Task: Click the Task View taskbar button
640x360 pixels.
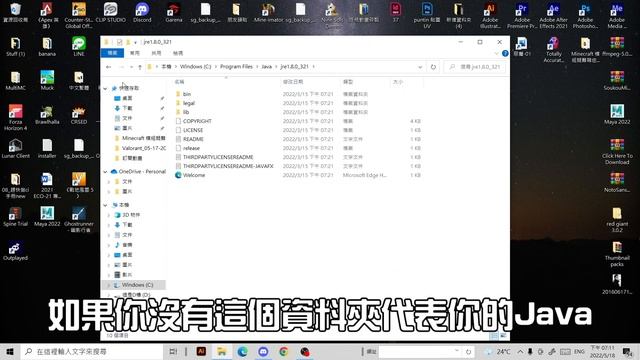Action: (x=173, y=351)
